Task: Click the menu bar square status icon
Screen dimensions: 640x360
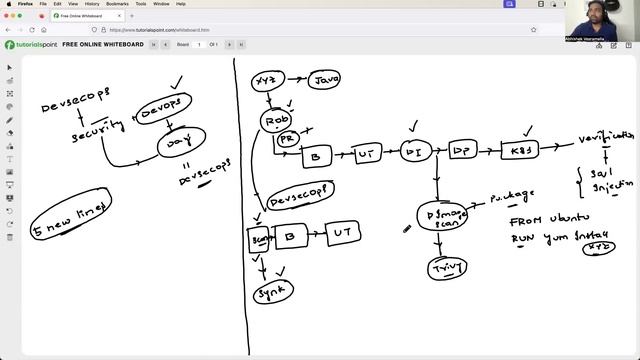Action: tap(541, 4)
